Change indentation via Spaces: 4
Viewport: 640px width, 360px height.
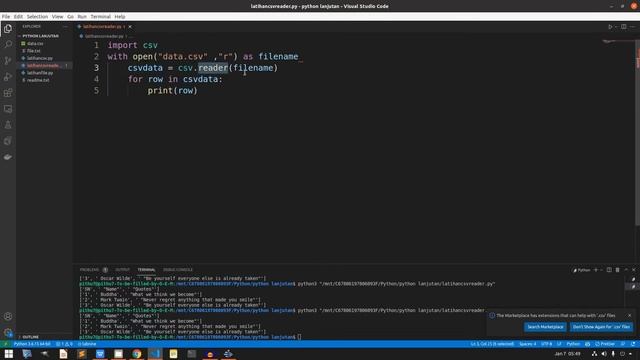click(527, 344)
